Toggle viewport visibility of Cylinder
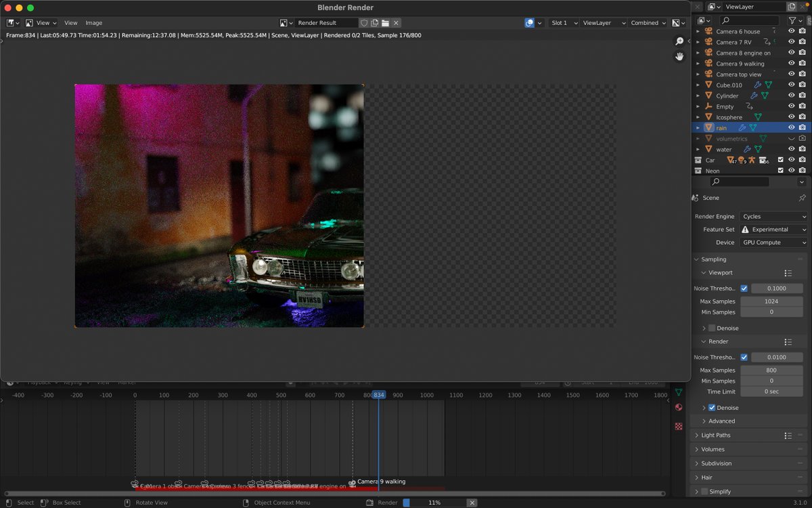The width and height of the screenshot is (812, 508). coord(792,96)
